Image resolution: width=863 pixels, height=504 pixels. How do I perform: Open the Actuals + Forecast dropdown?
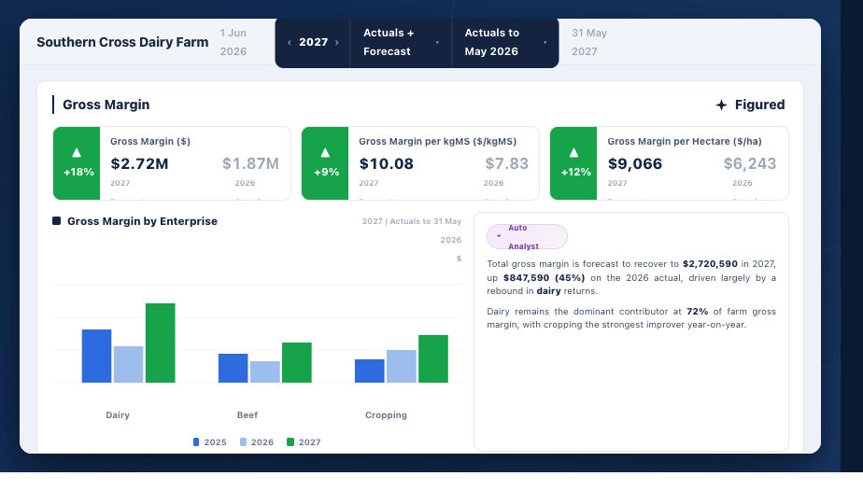[402, 42]
